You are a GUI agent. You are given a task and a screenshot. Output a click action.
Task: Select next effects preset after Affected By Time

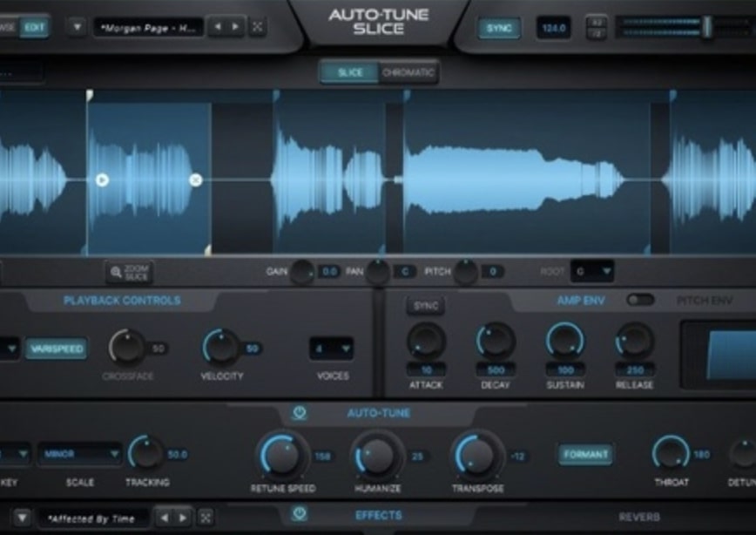[183, 518]
